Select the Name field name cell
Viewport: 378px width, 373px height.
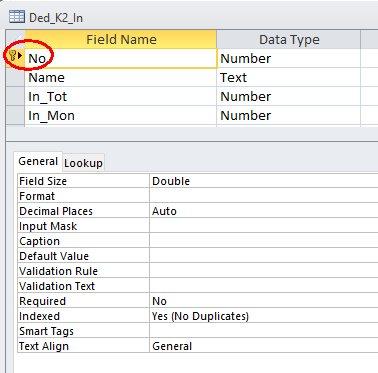click(x=121, y=78)
